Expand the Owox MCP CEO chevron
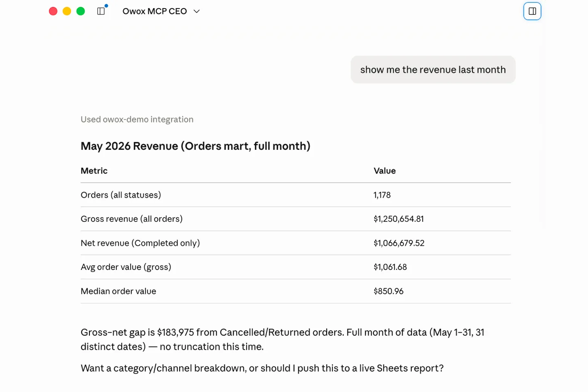Image resolution: width=588 pixels, height=392 pixels. click(196, 11)
